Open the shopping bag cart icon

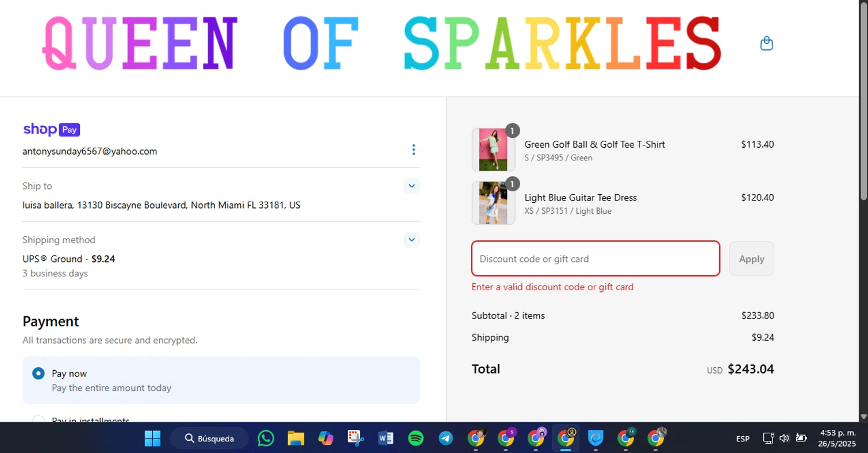[767, 43]
